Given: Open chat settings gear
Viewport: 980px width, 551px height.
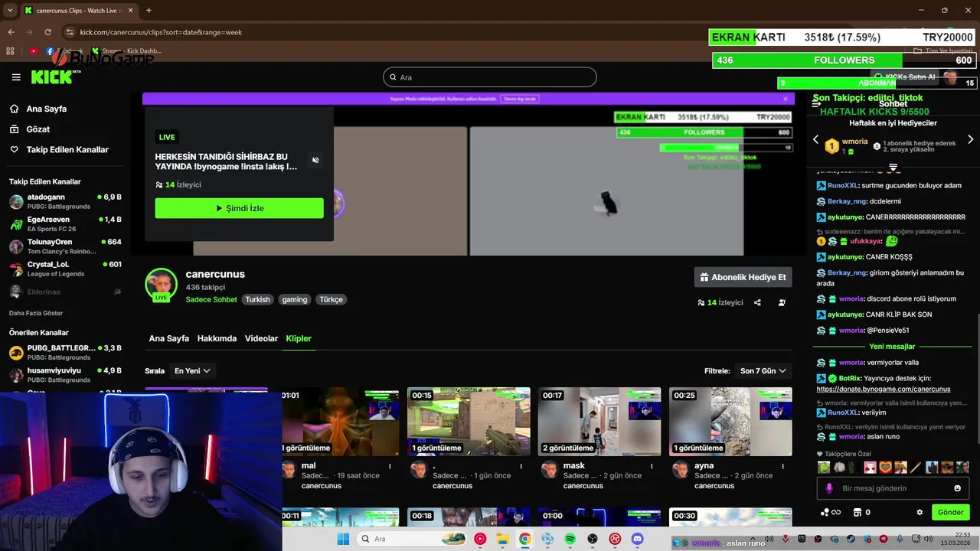Looking at the screenshot, I should click(920, 513).
